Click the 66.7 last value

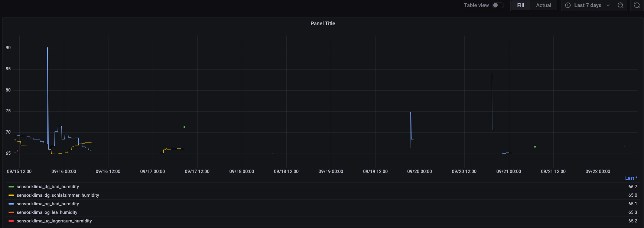tap(632, 187)
